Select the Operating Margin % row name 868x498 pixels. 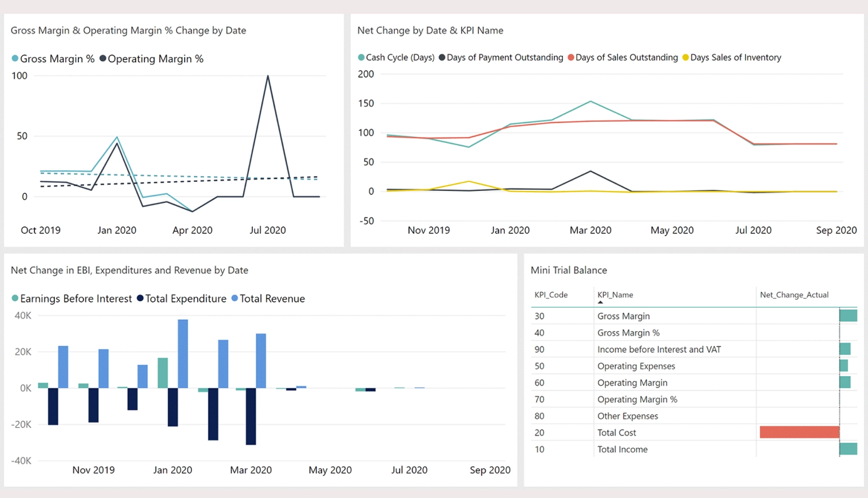tap(637, 399)
